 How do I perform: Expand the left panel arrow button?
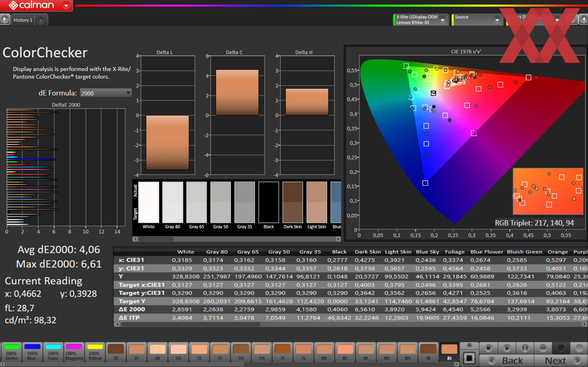[x=5, y=19]
